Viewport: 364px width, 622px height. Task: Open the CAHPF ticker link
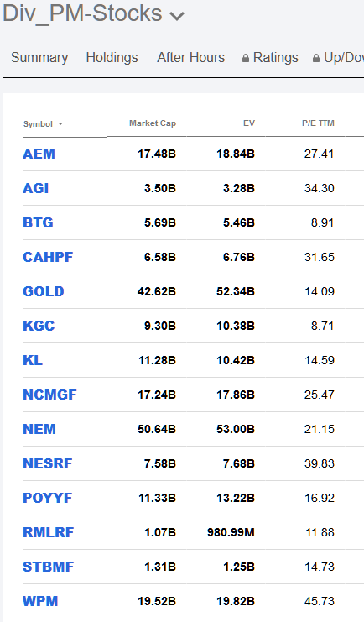coord(48,257)
